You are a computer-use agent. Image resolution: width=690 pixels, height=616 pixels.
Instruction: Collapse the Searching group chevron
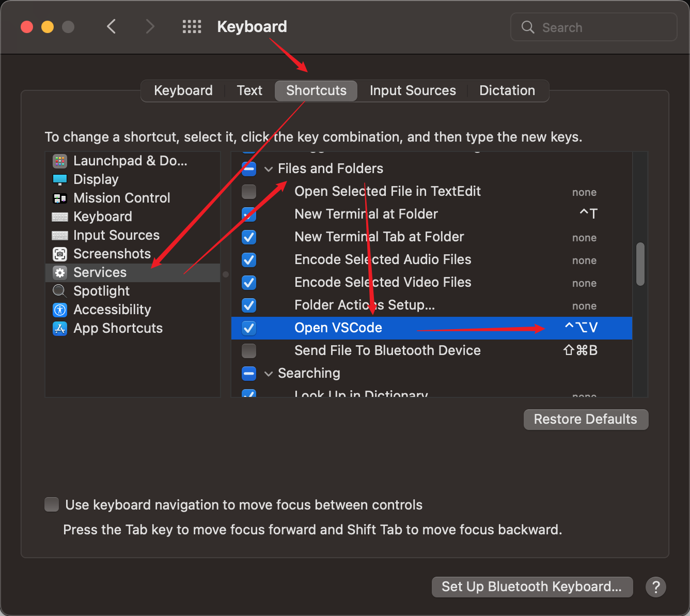269,374
